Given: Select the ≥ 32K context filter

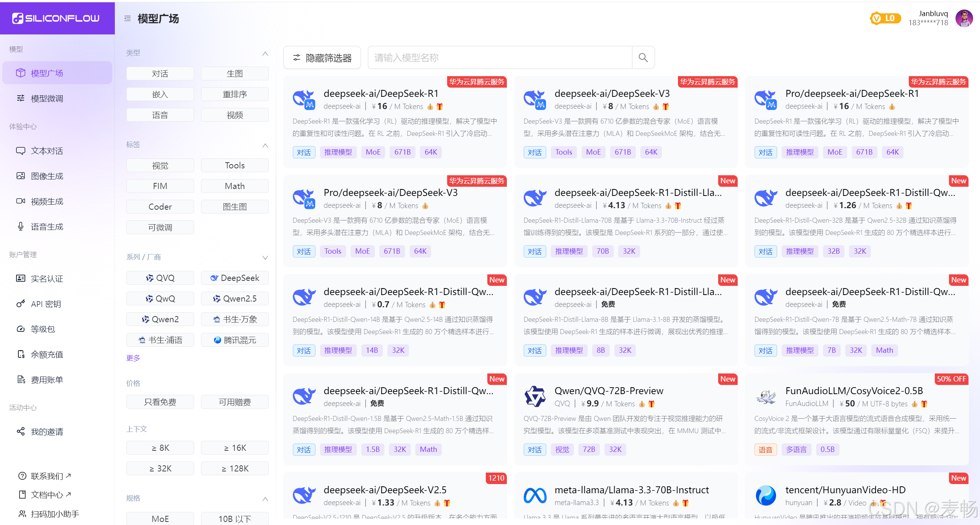Looking at the screenshot, I should click(x=160, y=468).
